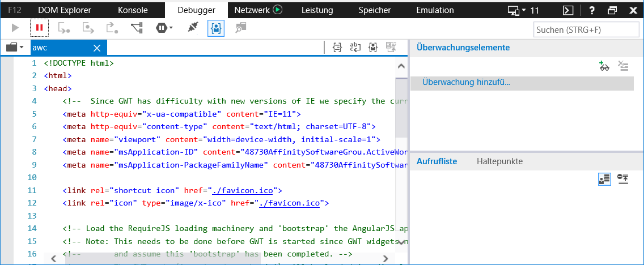Viewport: 644px width, 265px height.
Task: Click the help question mark icon
Action: 592,10
